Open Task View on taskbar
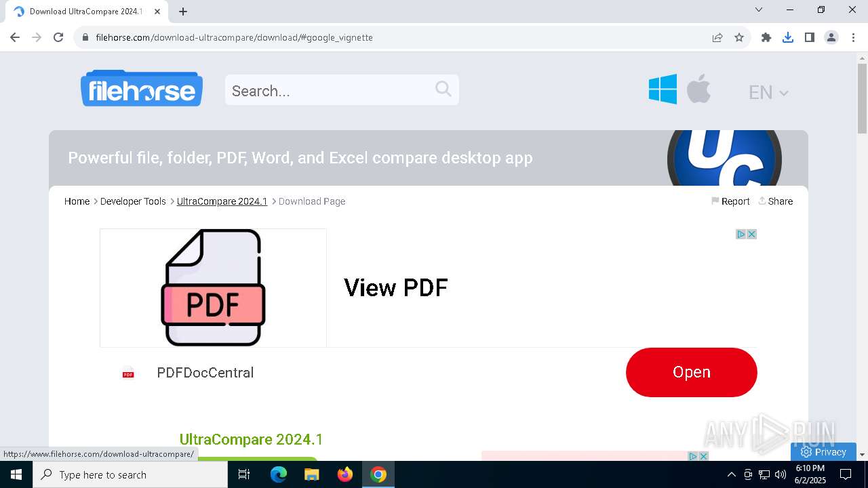The image size is (868, 488). point(244,474)
